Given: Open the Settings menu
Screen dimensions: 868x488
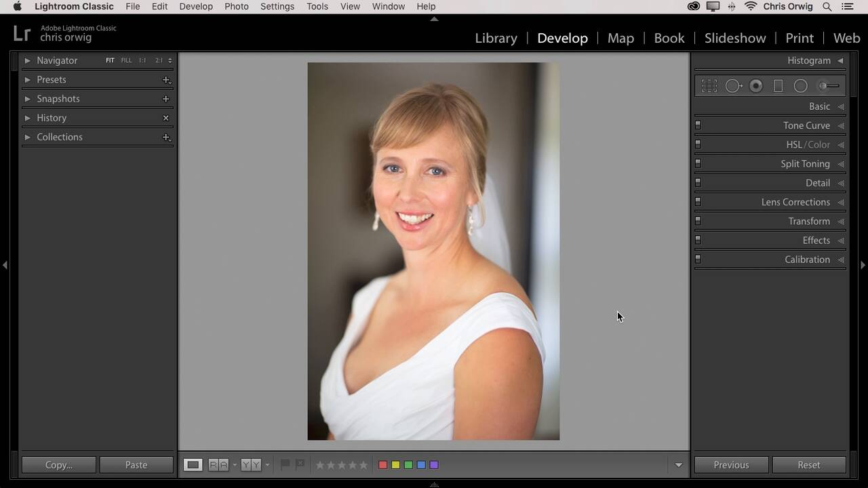Looking at the screenshot, I should [x=277, y=6].
